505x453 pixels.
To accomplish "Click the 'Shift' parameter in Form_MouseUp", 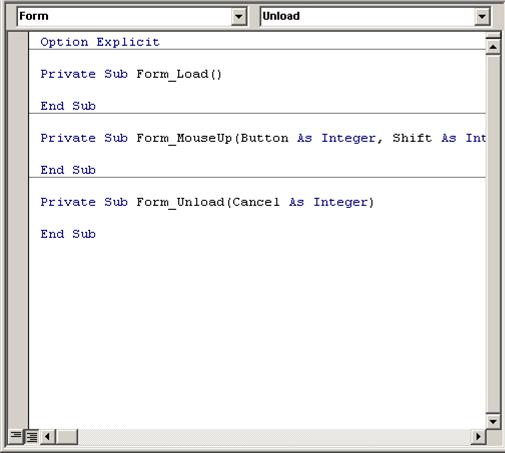I will click(x=412, y=138).
